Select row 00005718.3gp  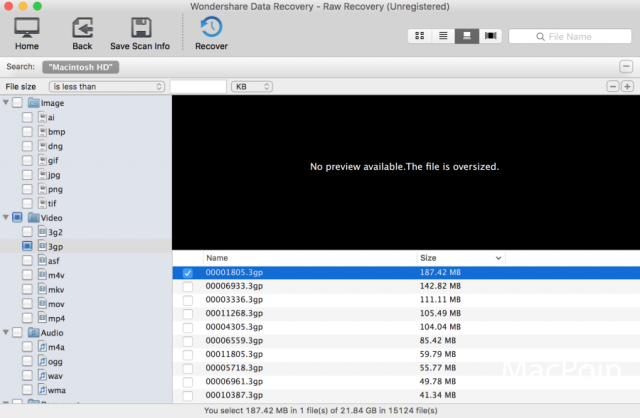point(406,368)
